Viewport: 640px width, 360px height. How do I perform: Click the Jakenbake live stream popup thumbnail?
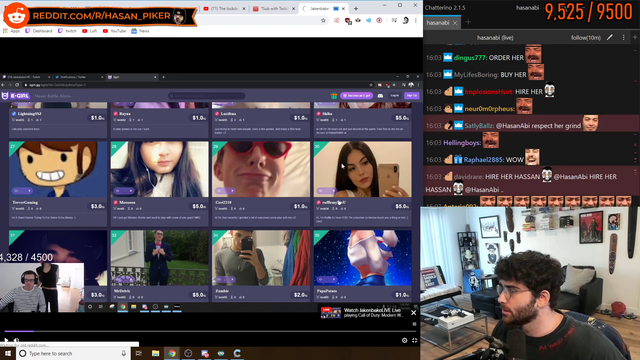(331, 313)
